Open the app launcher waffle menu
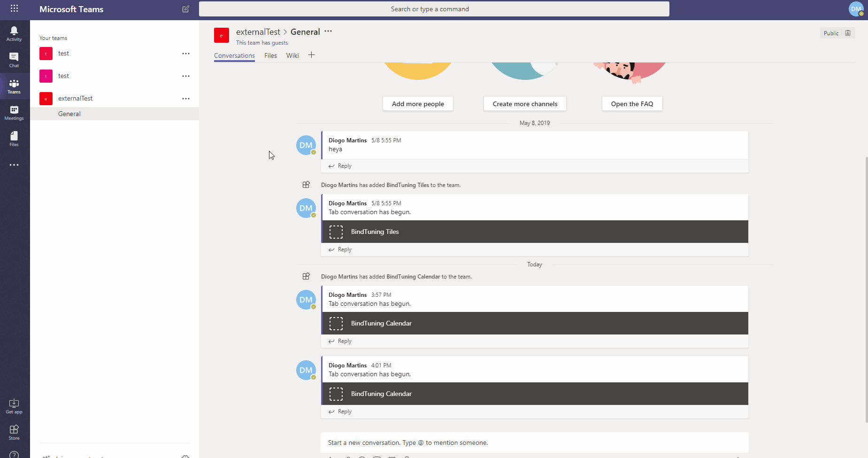 (x=14, y=8)
